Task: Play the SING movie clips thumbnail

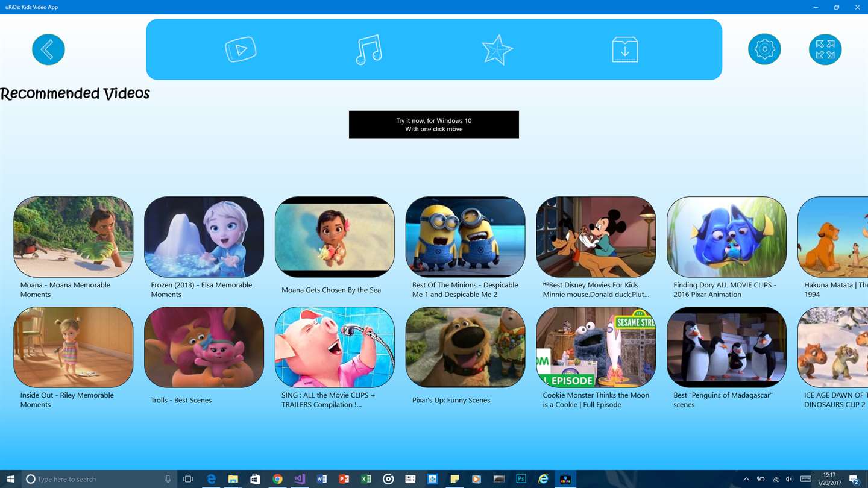Action: click(335, 347)
